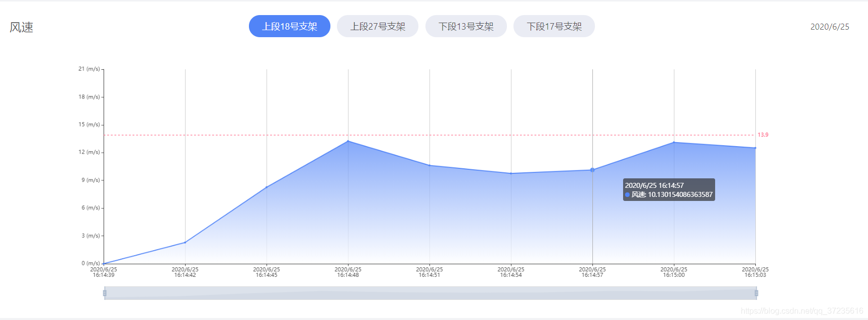Screen dimensions: 868x320
Task: Click the tooltip timestamp 2020/6/25 16:14:57
Action: click(654, 185)
